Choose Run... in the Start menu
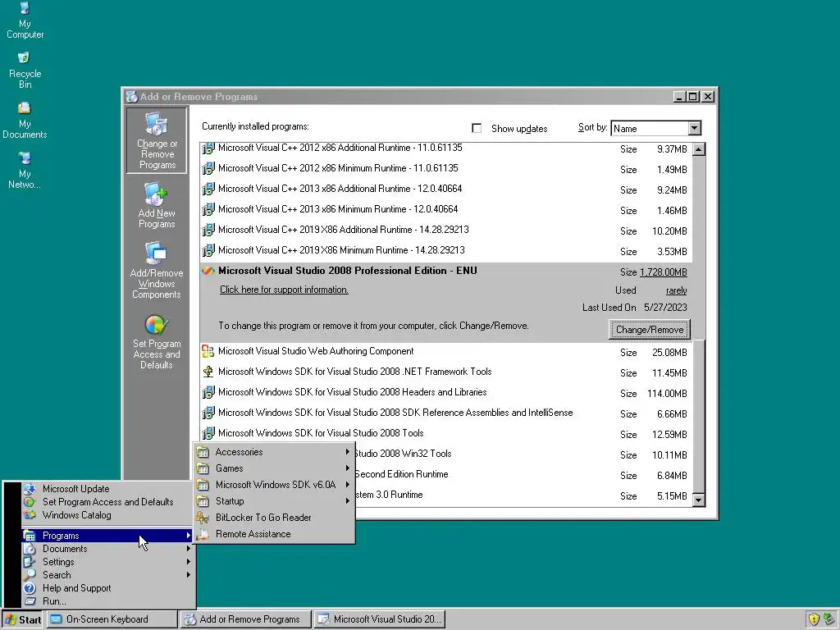 (107, 601)
